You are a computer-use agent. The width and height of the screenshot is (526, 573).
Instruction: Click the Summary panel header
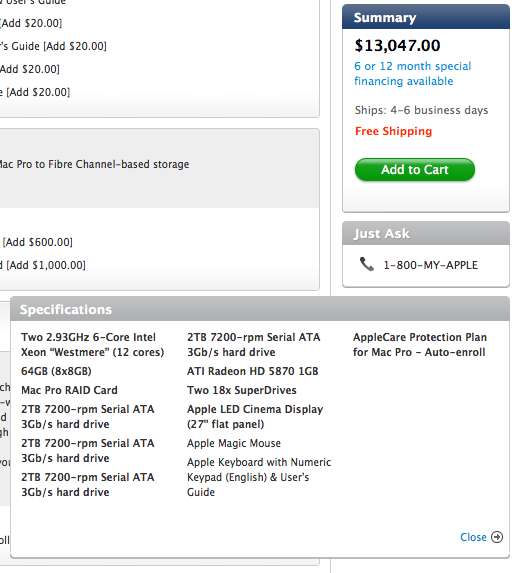pos(426,17)
